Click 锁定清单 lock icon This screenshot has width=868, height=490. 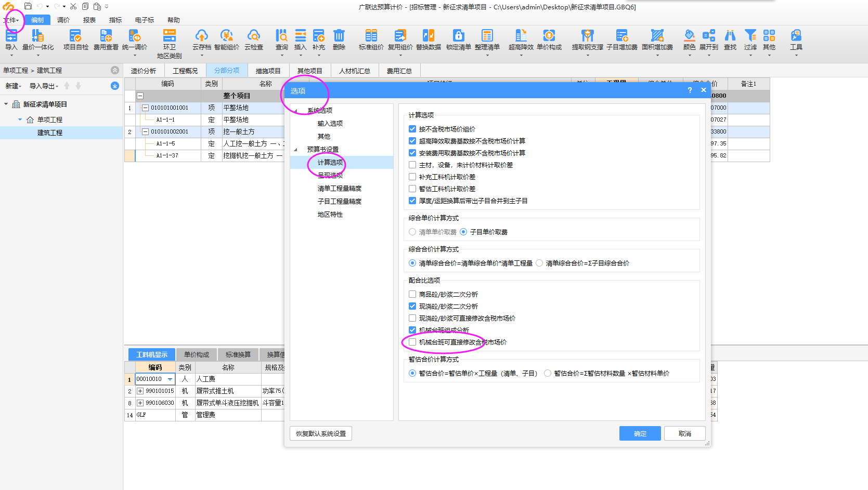[x=459, y=35]
